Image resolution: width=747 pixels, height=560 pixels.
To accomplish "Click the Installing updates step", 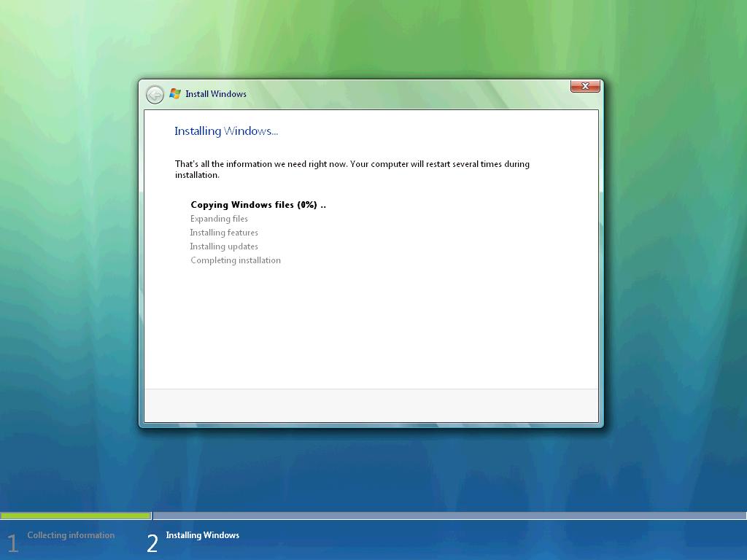I will tap(224, 246).
